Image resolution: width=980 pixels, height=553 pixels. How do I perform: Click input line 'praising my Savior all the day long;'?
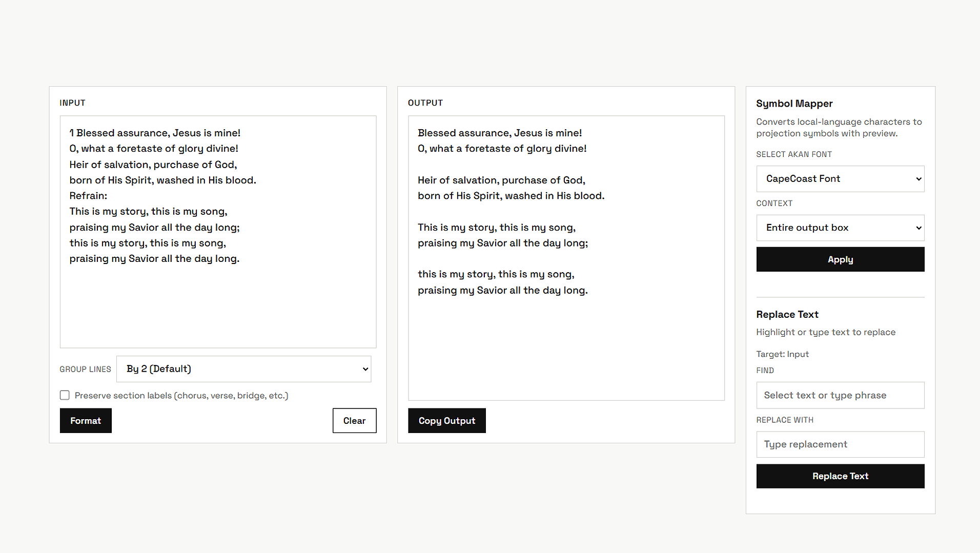tap(154, 227)
